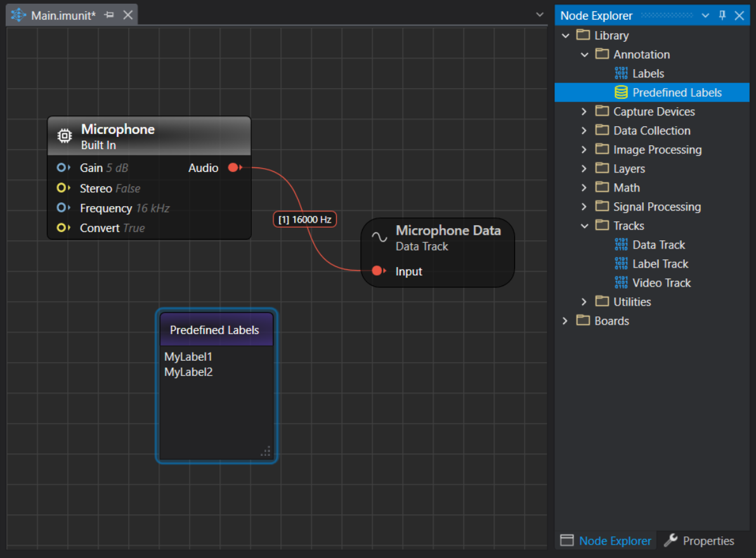The width and height of the screenshot is (756, 558).
Task: Expand the Boards folder
Action: 565,321
